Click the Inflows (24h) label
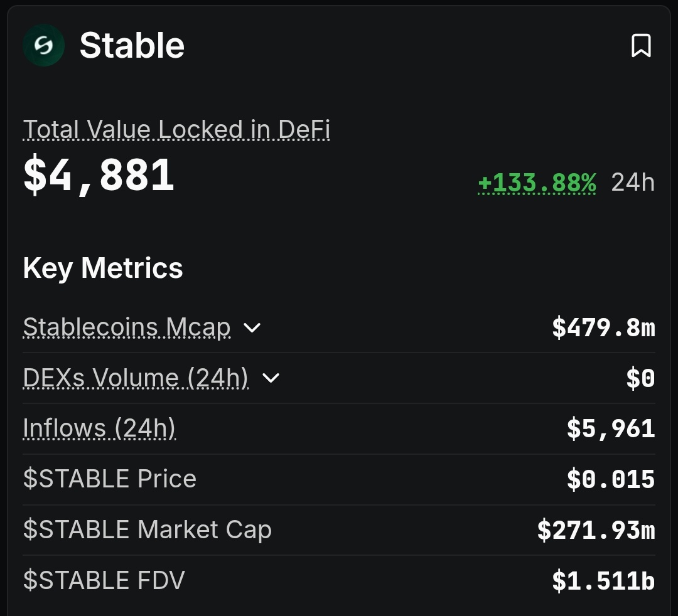This screenshot has width=678, height=616. 99,428
